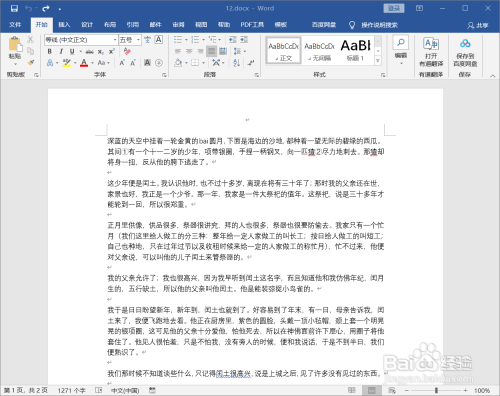Screen dimensions: 500x396
Task: Click the enclosed character 字 icon
Action: 159,62
